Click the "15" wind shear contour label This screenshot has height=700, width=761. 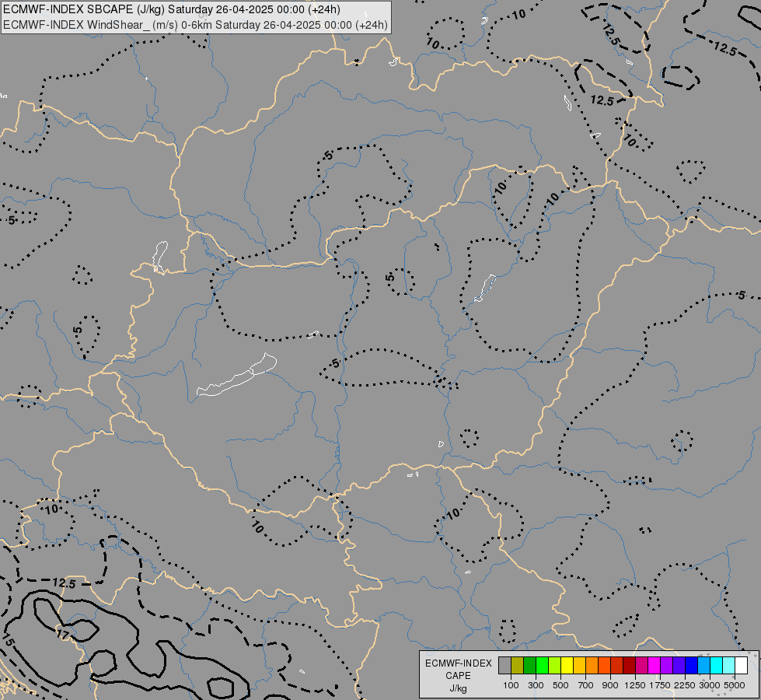(8, 642)
